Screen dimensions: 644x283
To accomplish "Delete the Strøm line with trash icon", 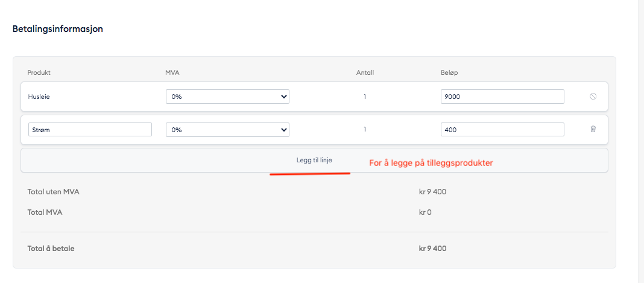I will click(593, 129).
